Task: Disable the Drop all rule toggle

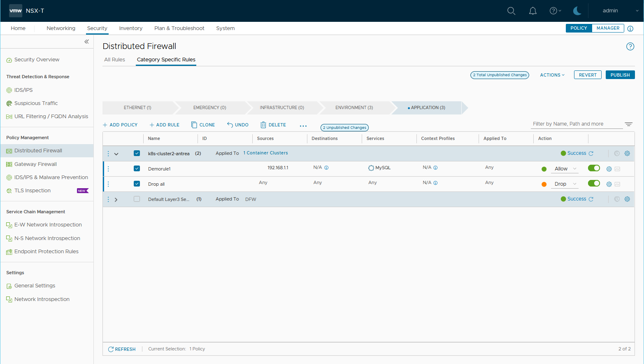Action: [x=594, y=183]
